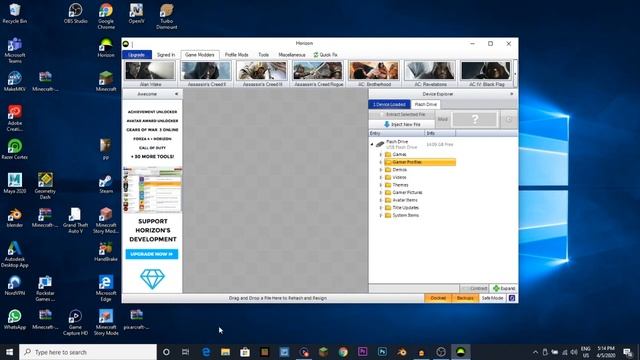The height and width of the screenshot is (360, 640).
Task: Switch to the Signed In tab
Action: coord(166,55)
